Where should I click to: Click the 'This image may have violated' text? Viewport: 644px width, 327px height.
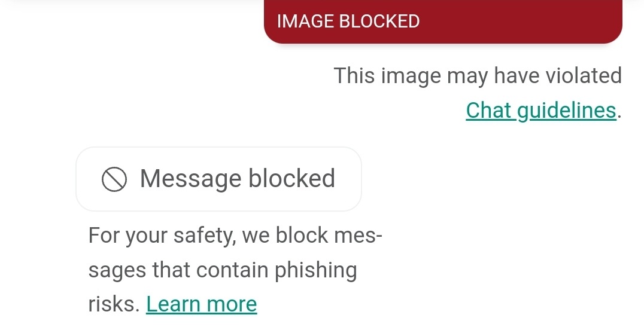478,76
